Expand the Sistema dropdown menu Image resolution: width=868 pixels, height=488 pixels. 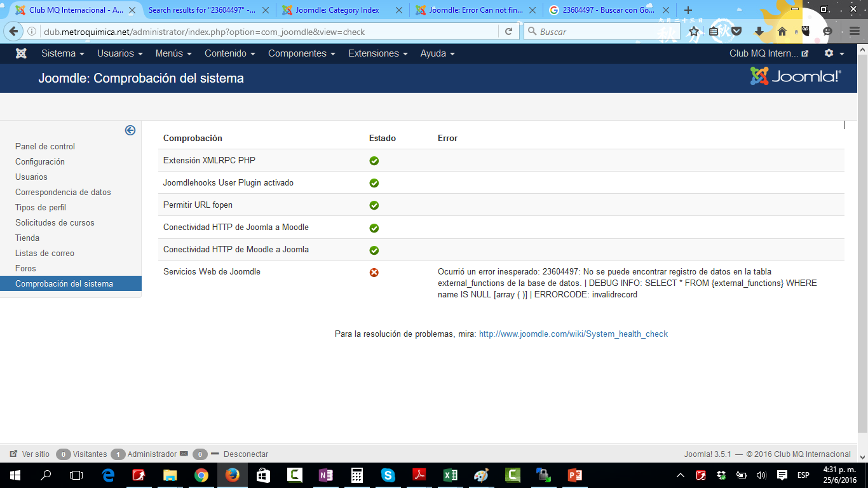62,53
